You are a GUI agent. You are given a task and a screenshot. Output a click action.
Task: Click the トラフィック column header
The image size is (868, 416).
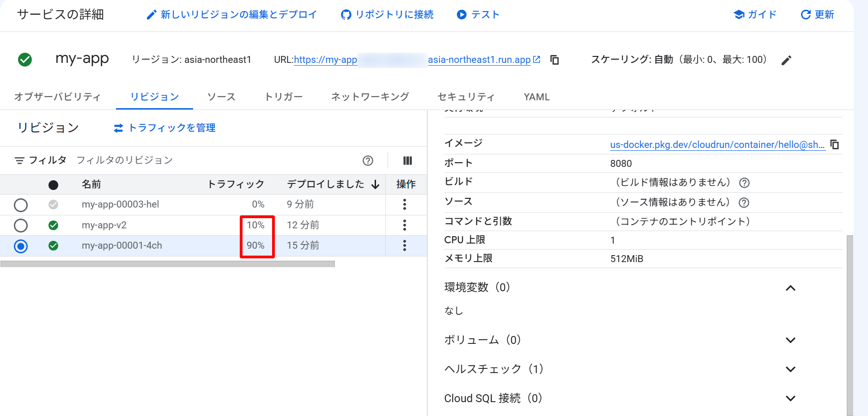click(236, 184)
